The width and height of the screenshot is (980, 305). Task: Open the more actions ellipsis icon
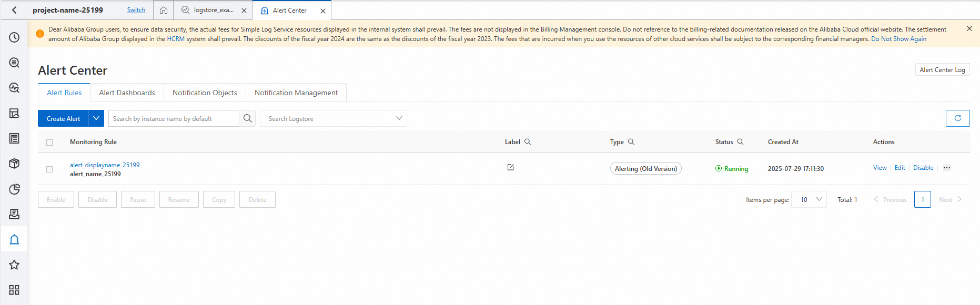click(x=946, y=168)
